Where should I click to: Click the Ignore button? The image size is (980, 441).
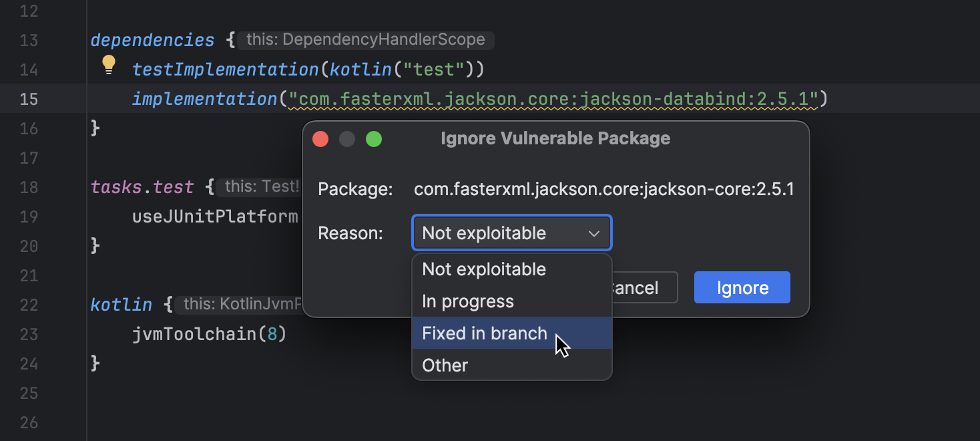point(742,287)
